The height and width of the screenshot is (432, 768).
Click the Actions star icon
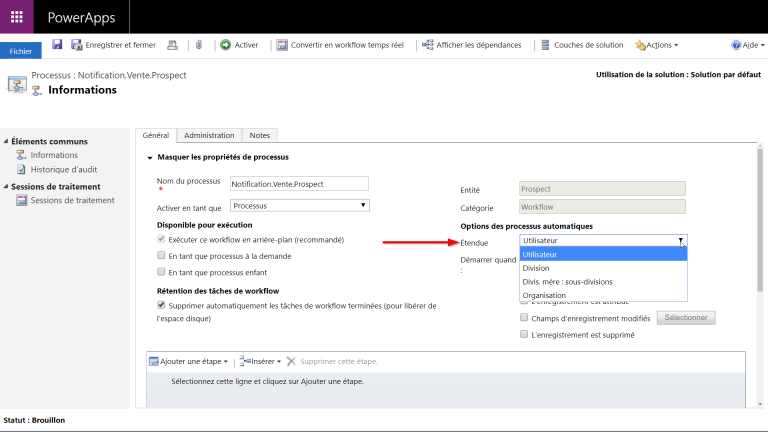click(641, 46)
